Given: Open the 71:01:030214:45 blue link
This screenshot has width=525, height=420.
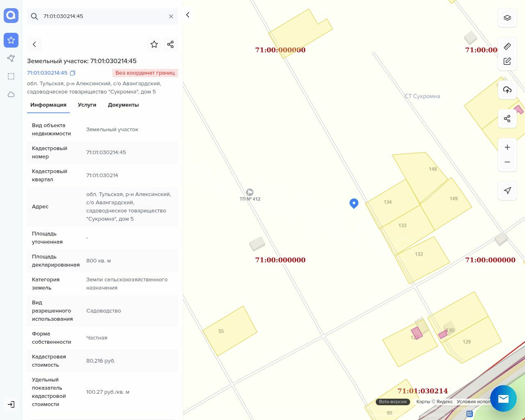Looking at the screenshot, I should (x=47, y=73).
